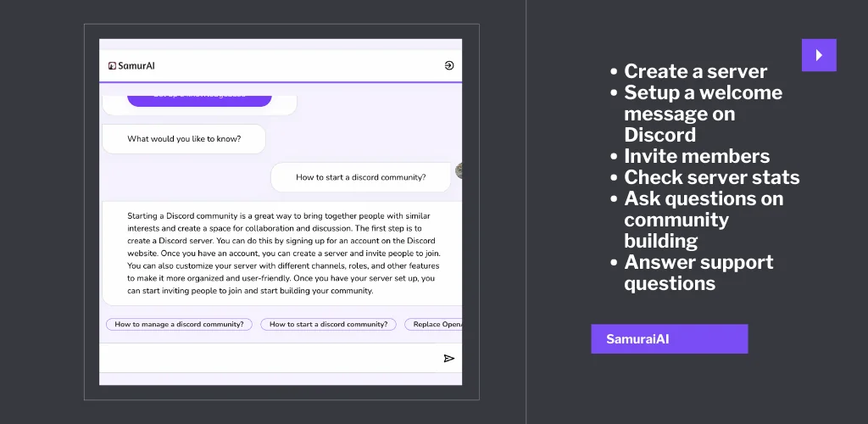Click the purple play button
The image size is (868, 424).
[x=819, y=55]
